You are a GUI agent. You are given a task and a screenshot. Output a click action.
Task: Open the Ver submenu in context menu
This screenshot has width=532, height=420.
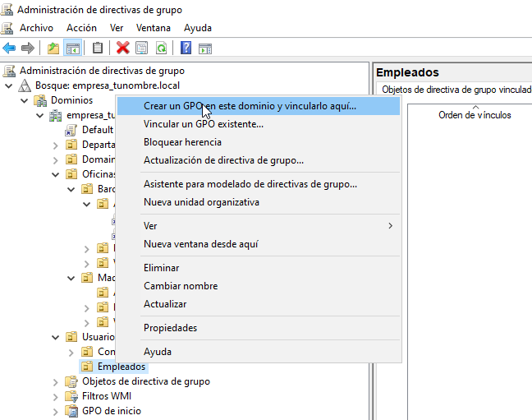(x=259, y=226)
